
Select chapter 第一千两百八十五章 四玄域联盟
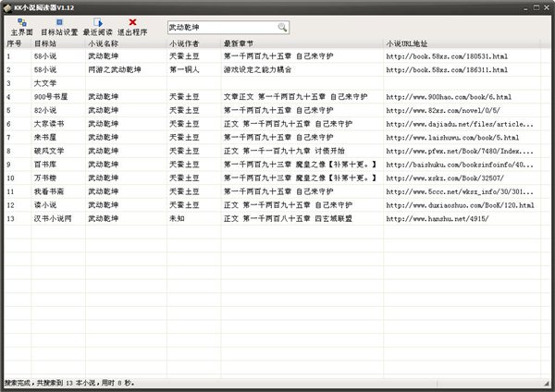[297, 218]
